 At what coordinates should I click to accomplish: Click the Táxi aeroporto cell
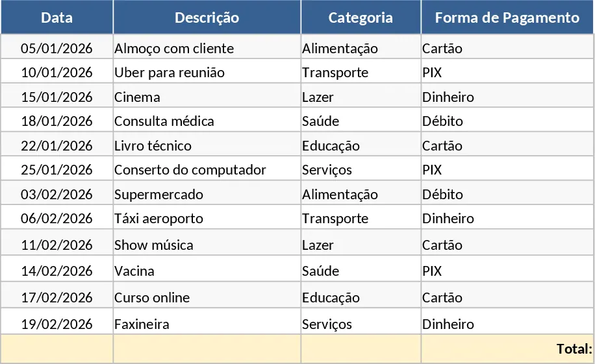(207, 217)
